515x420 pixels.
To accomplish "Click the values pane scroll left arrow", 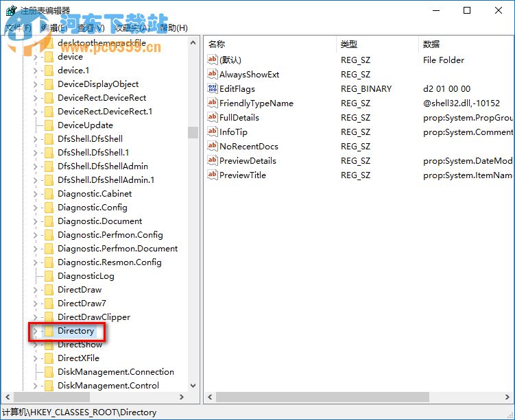I will click(210, 397).
